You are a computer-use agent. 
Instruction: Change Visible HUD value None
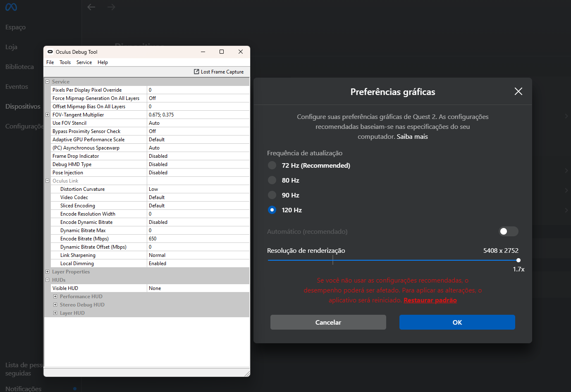(198, 288)
